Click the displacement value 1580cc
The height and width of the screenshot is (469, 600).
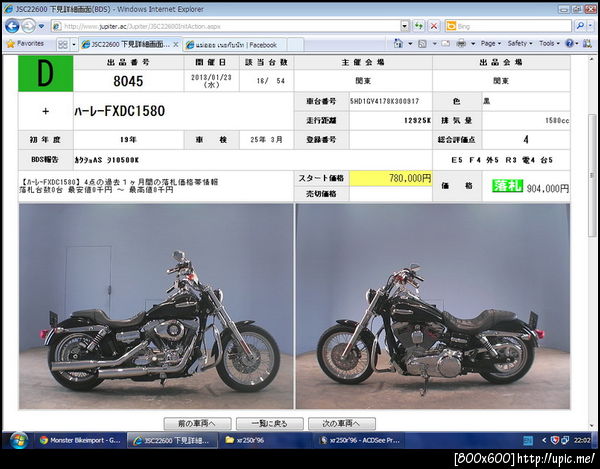(557, 121)
